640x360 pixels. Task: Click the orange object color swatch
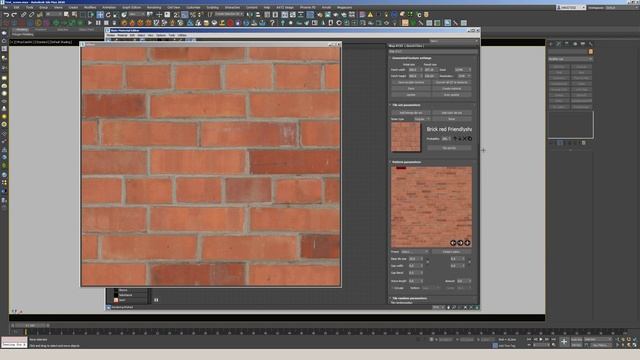click(591, 52)
